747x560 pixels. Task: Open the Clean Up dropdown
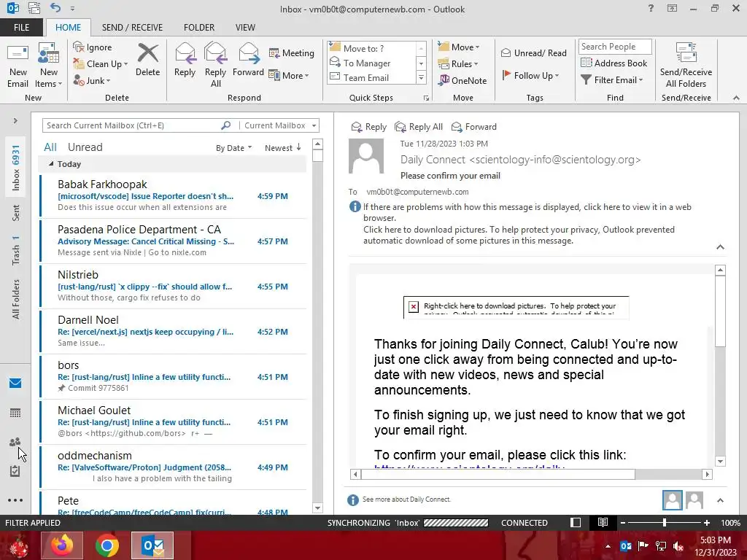click(101, 64)
